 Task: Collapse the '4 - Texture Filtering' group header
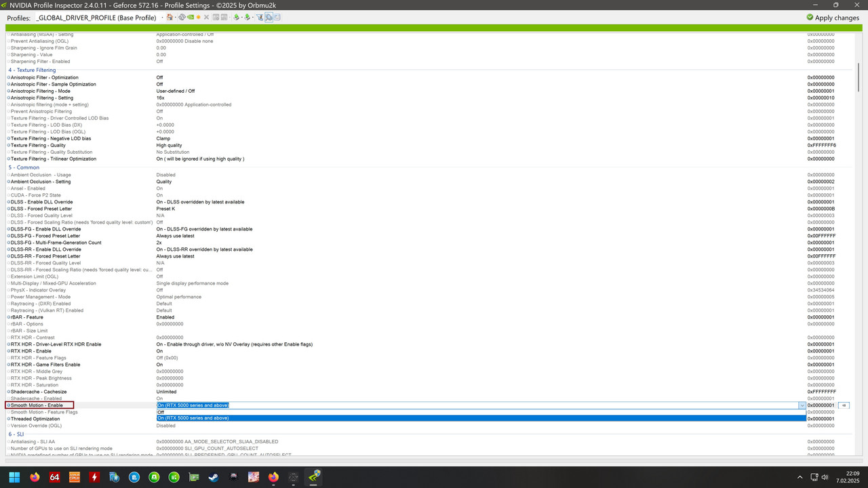tap(32, 70)
